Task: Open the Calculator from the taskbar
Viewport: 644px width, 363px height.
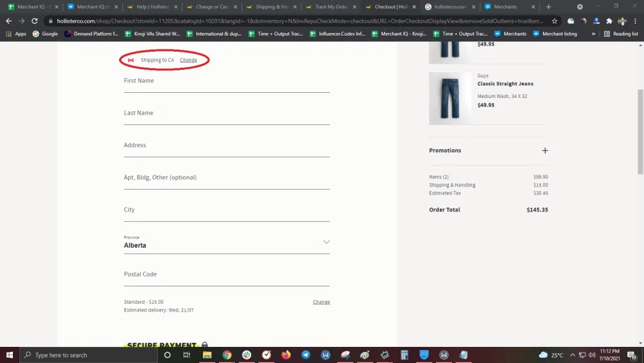Action: pos(404,355)
